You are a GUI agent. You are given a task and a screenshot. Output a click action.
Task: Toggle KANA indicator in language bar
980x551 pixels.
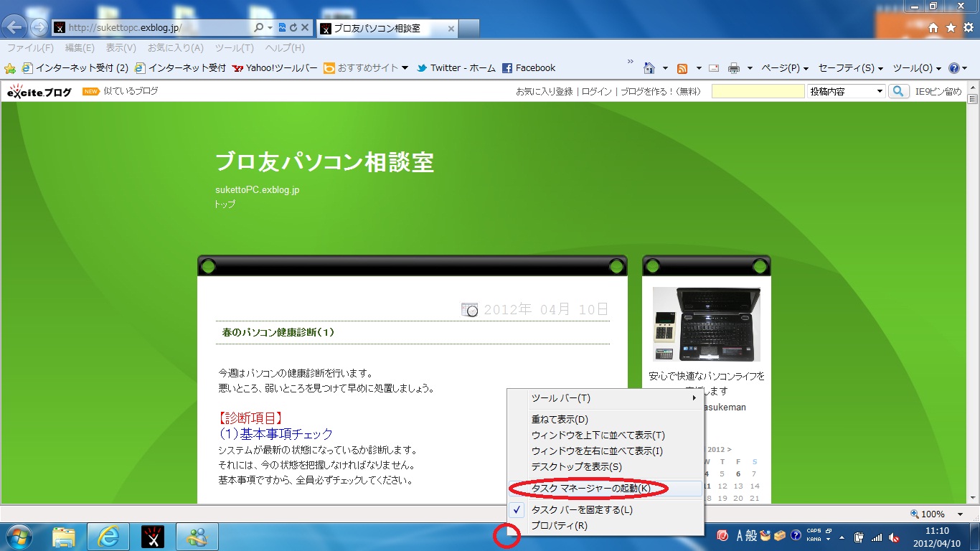click(814, 540)
